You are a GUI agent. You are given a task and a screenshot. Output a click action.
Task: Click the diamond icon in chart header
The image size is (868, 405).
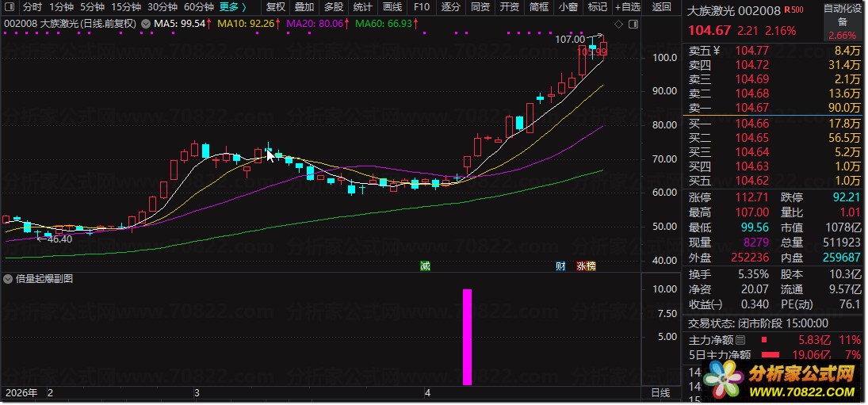pyautogui.click(x=619, y=25)
